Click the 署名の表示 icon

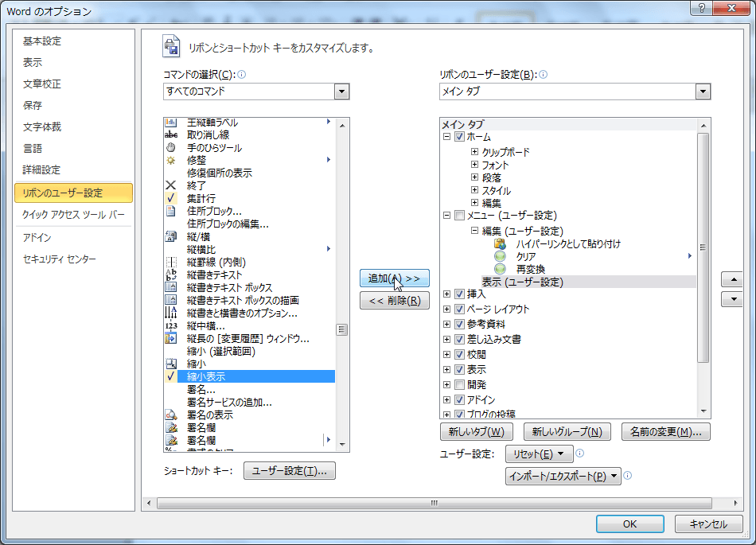(x=170, y=415)
